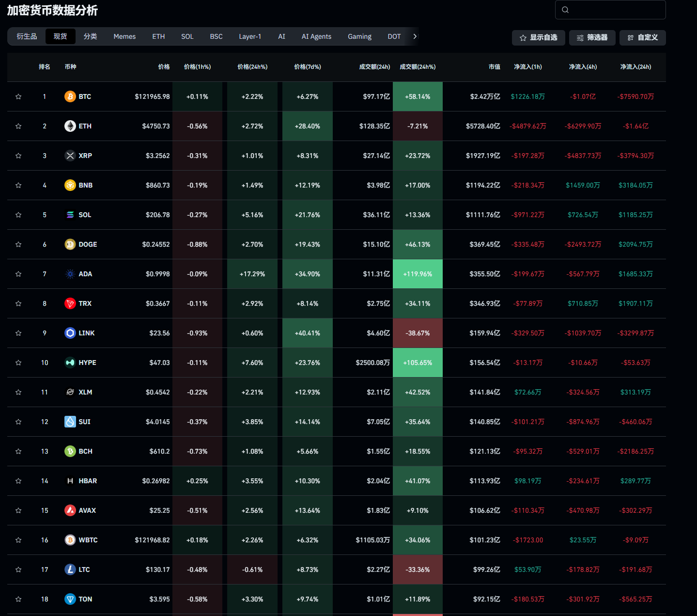This screenshot has width=697, height=616.
Task: Favorite ETH with its star
Action: click(18, 126)
